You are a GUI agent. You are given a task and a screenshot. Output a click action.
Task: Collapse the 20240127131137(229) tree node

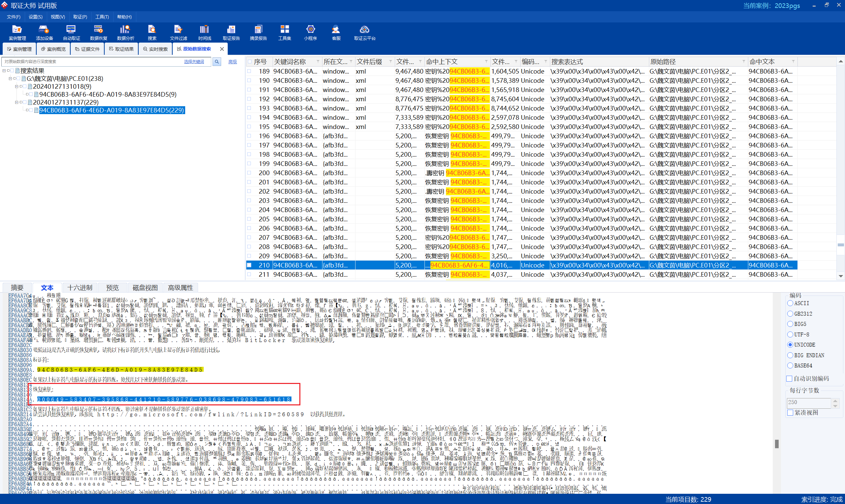(x=16, y=102)
